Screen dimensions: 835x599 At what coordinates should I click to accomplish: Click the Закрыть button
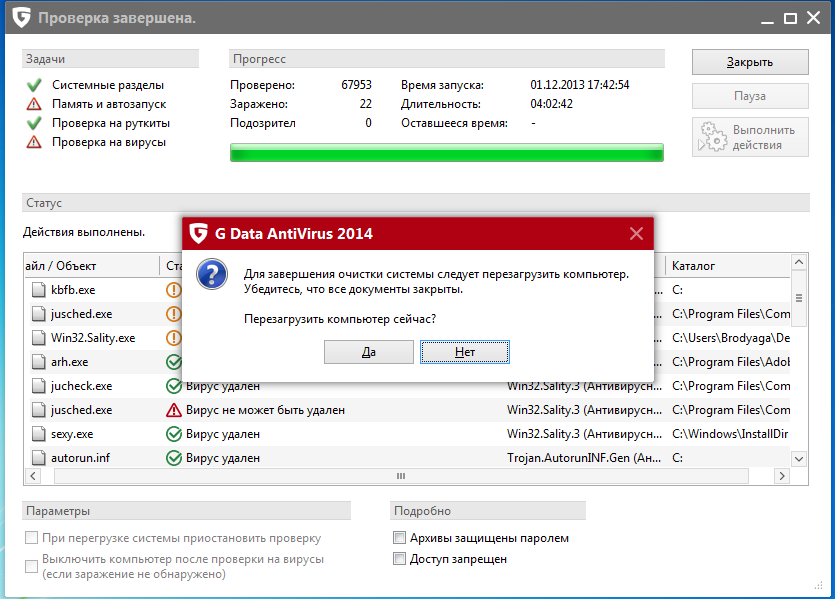point(750,62)
